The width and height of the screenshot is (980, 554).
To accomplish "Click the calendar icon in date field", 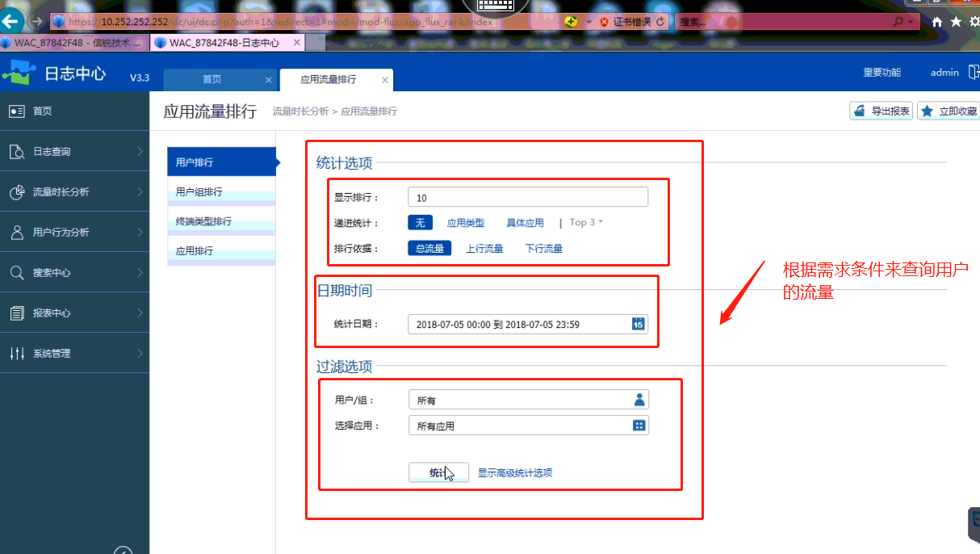I will coord(638,324).
